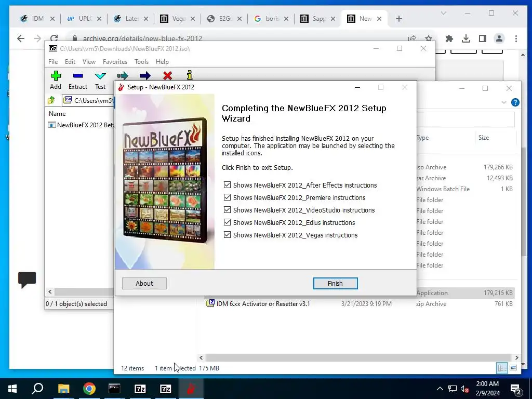Click the taskbar clock showing 2:00 AM

487,389
